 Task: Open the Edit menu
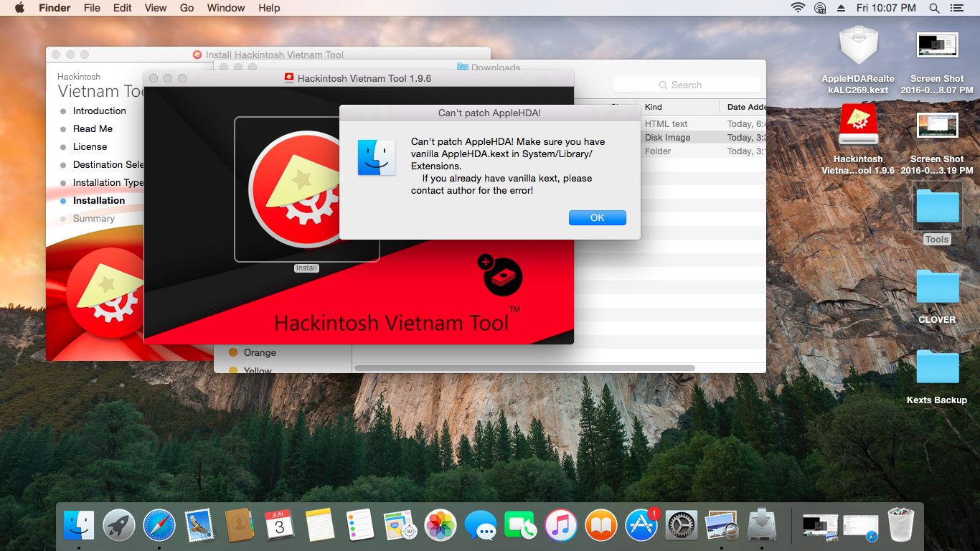click(x=123, y=8)
